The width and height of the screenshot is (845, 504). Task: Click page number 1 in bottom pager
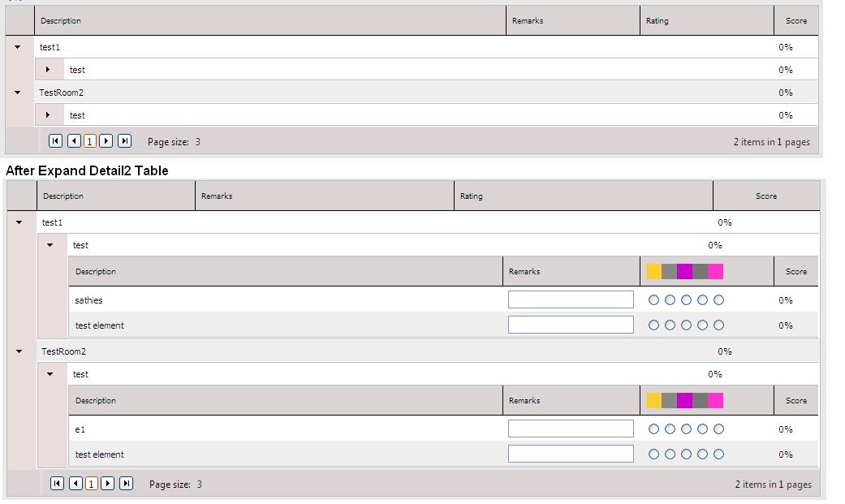(92, 484)
